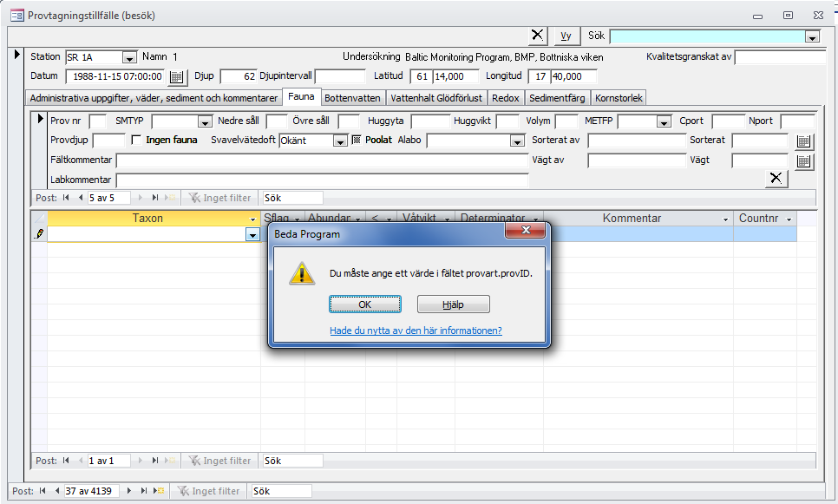This screenshot has height=504, width=838.
Task: Click the record selector arrow left of Station
Action: point(17,55)
